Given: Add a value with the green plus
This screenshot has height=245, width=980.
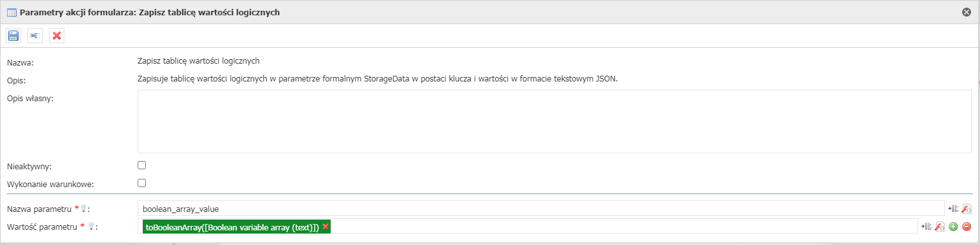Looking at the screenshot, I should (953, 226).
